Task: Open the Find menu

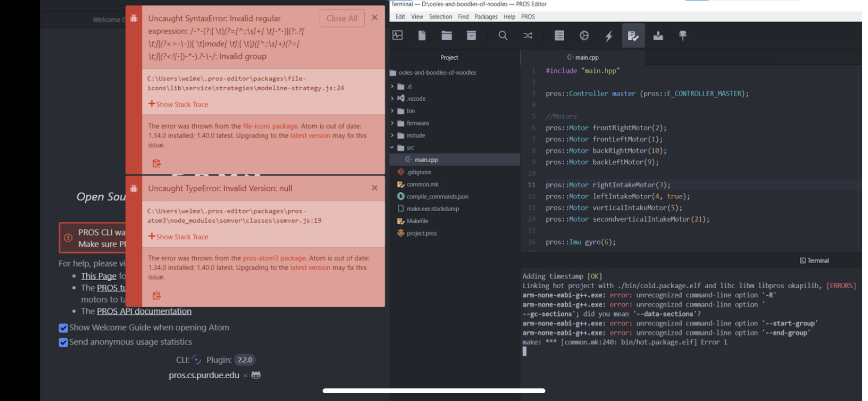Action: [463, 16]
